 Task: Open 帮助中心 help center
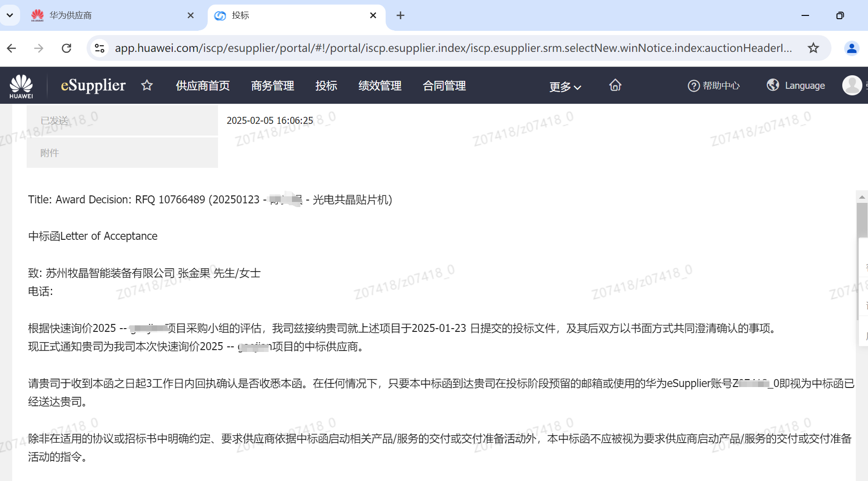click(714, 86)
